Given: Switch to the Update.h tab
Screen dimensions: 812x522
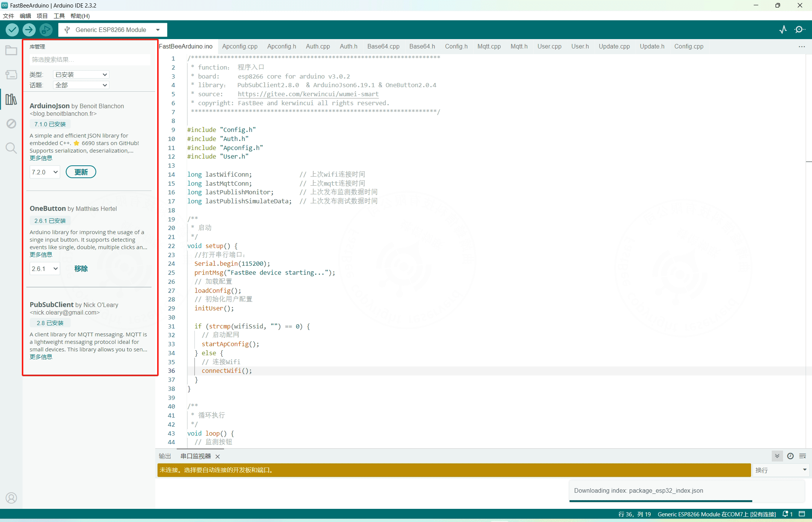Looking at the screenshot, I should 652,47.
